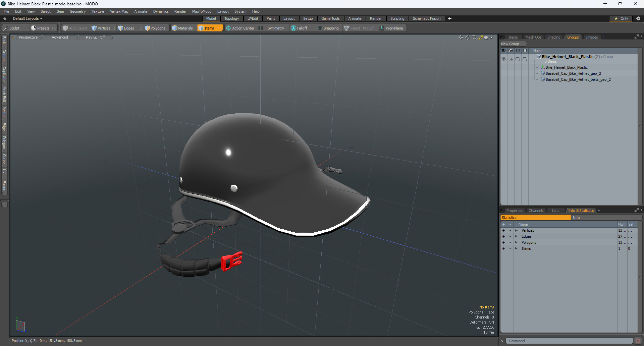Toggle render camera for Bike_Helmet_Black_Plastic group
644x346 pixels.
pos(511,59)
